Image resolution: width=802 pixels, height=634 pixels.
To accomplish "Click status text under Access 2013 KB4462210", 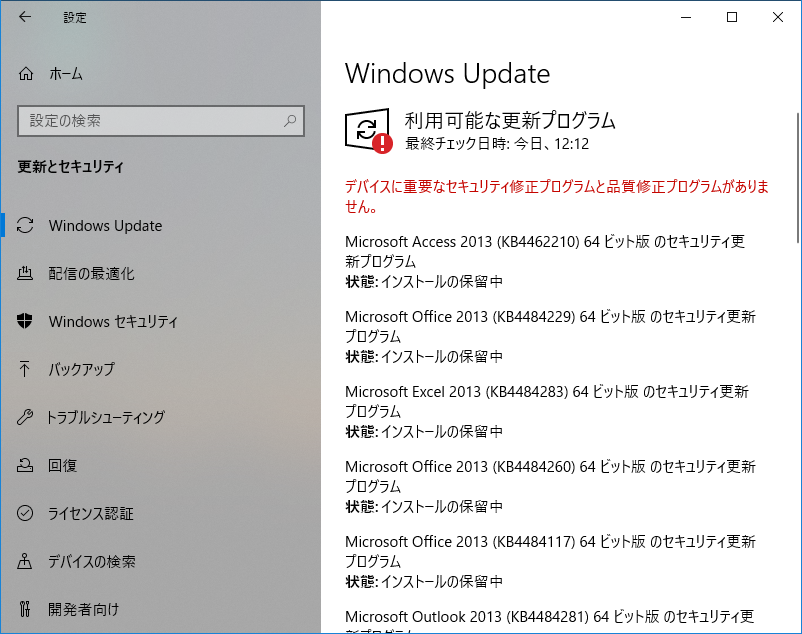I will 424,282.
